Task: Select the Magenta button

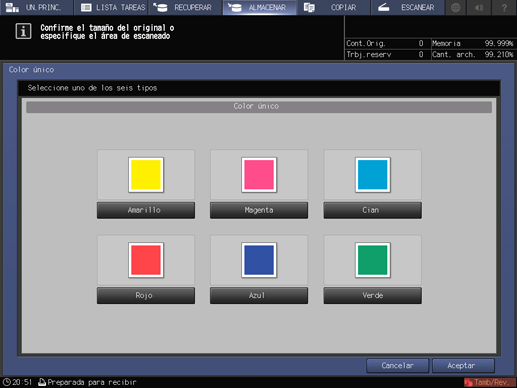Action: [259, 210]
